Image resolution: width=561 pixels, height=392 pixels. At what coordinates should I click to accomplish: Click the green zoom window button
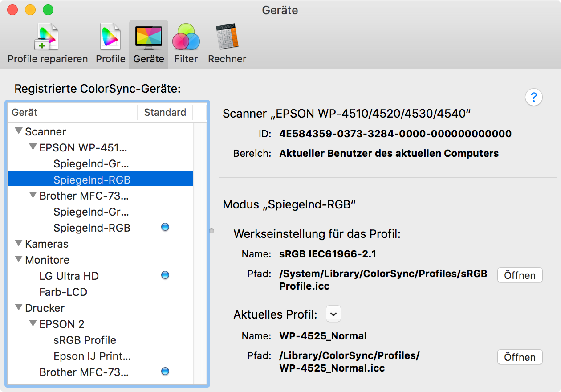pos(48,9)
